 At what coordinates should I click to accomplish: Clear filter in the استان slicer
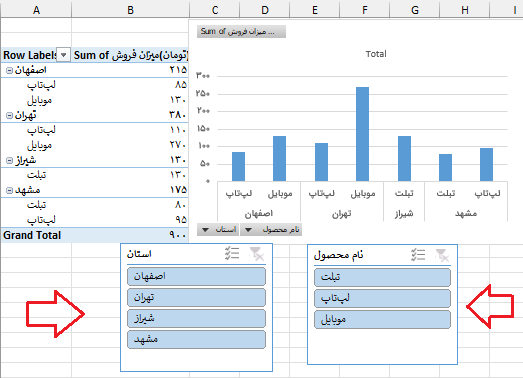point(256,254)
